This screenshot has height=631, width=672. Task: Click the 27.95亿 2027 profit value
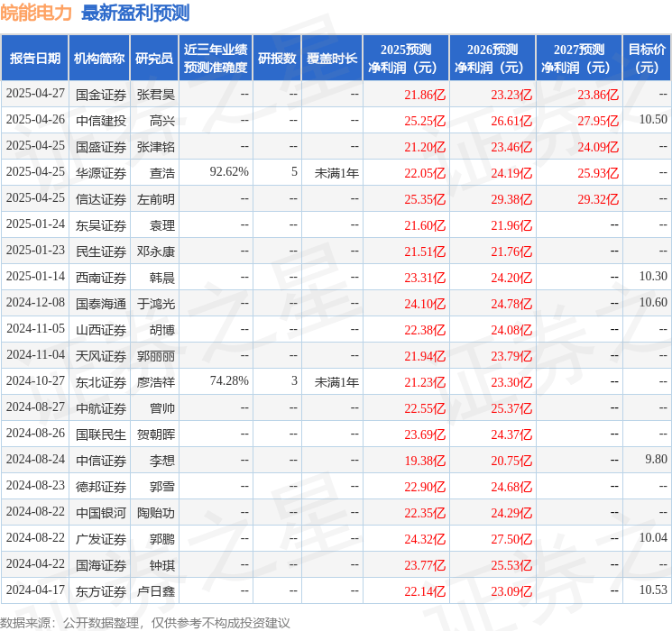(598, 121)
